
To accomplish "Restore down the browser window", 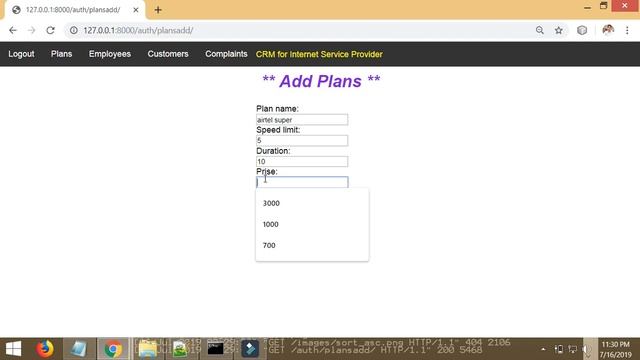I will [603, 6].
